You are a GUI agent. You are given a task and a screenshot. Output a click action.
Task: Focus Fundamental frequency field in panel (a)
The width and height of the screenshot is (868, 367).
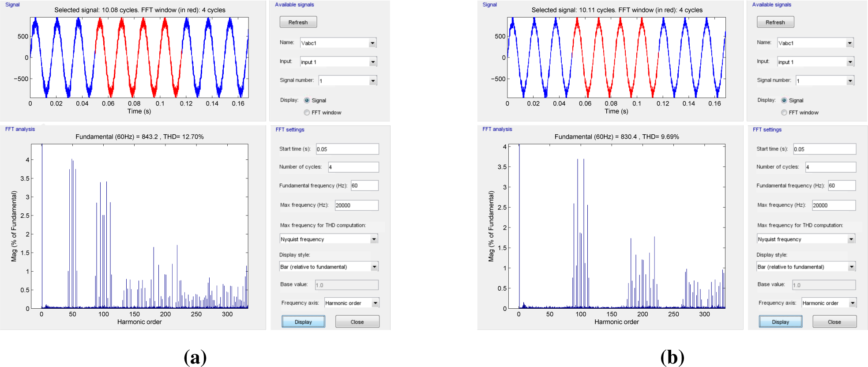pos(364,185)
